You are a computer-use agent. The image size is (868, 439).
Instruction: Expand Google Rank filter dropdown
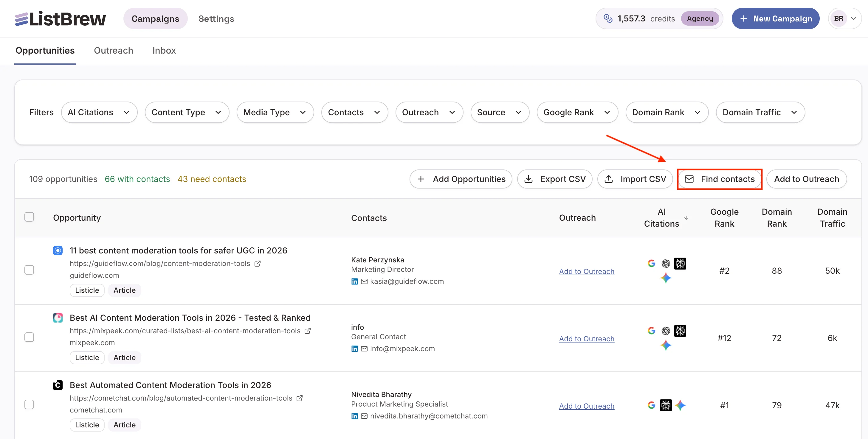[x=577, y=113]
